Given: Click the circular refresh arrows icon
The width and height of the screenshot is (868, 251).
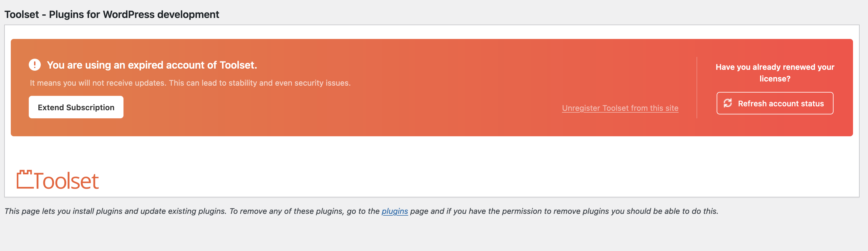Looking at the screenshot, I should click(x=727, y=103).
